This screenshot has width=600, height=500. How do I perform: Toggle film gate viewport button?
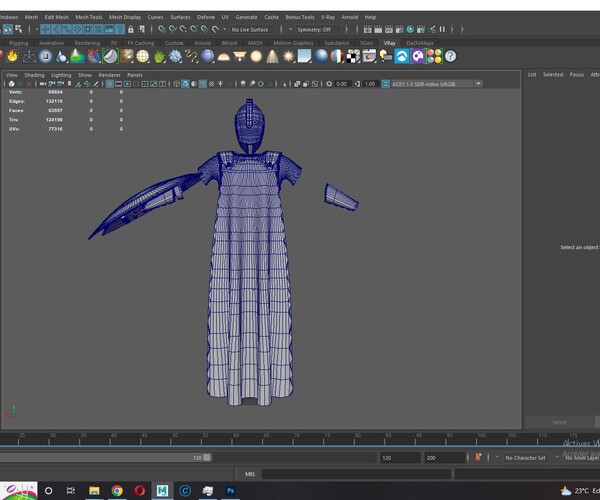[x=119, y=84]
